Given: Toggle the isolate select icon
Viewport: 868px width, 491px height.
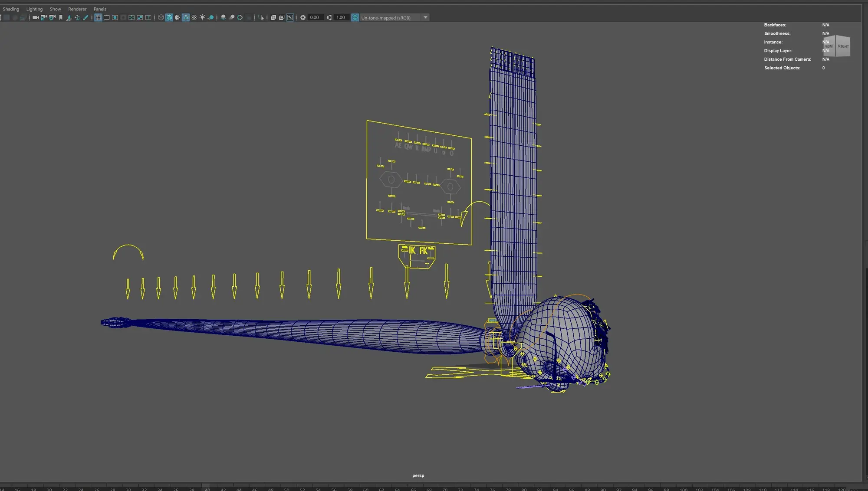Looking at the screenshot, I should point(261,17).
